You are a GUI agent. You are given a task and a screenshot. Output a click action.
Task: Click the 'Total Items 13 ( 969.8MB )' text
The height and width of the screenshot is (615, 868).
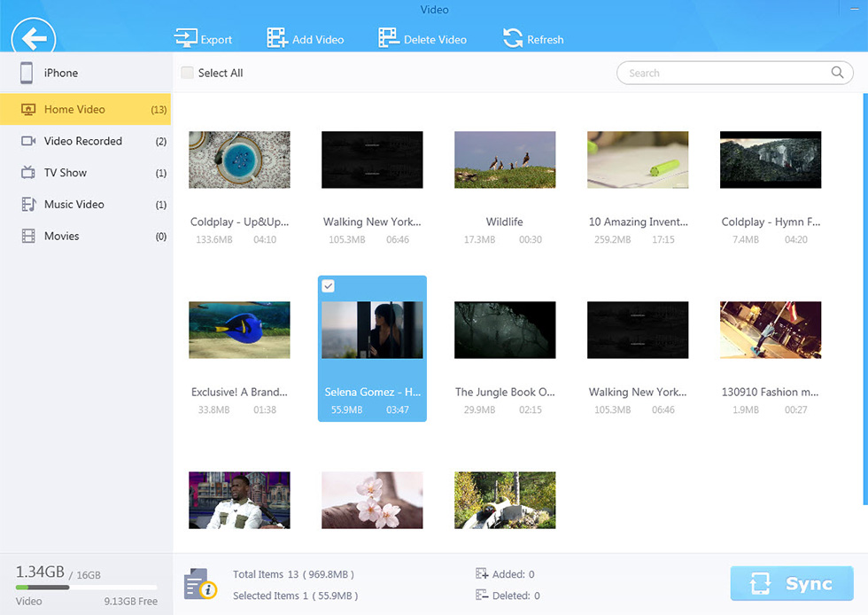pyautogui.click(x=293, y=574)
